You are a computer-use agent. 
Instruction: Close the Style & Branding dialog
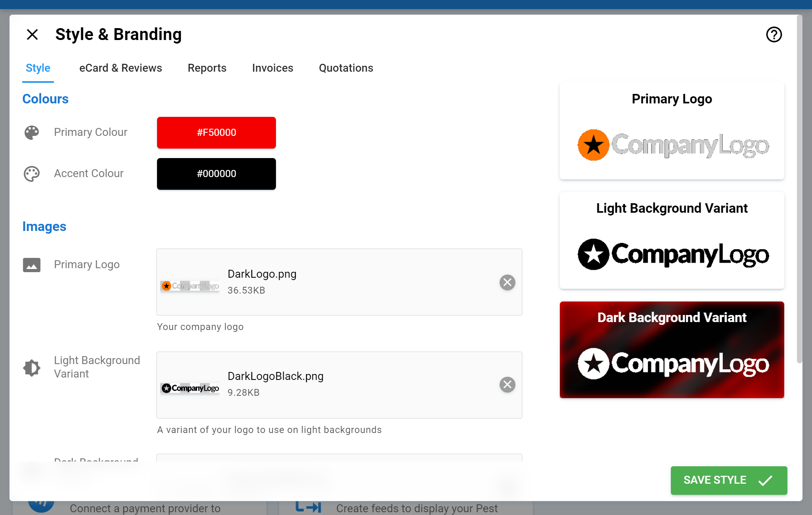point(32,34)
